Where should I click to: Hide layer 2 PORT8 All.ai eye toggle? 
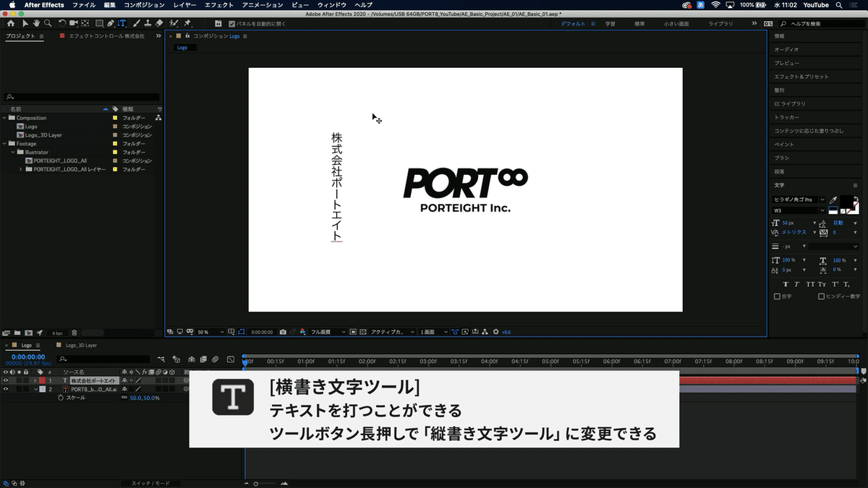click(6, 389)
